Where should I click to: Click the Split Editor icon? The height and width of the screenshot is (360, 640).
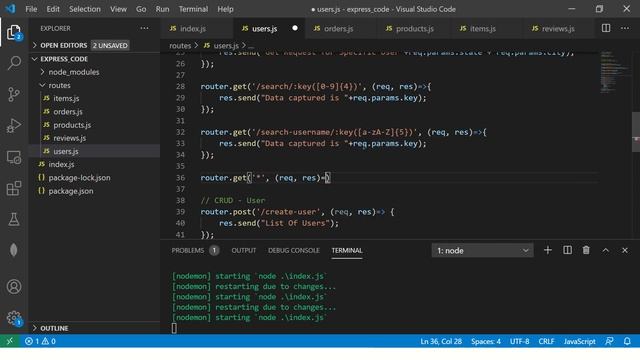click(606, 28)
